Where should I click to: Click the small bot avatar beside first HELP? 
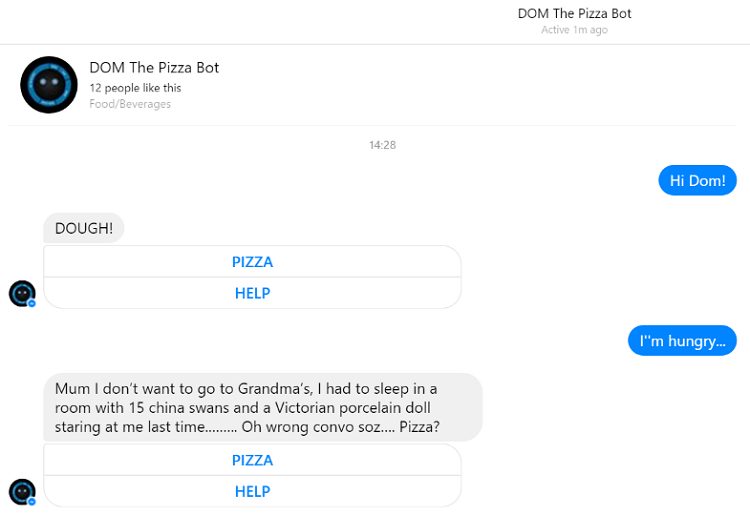pos(22,293)
